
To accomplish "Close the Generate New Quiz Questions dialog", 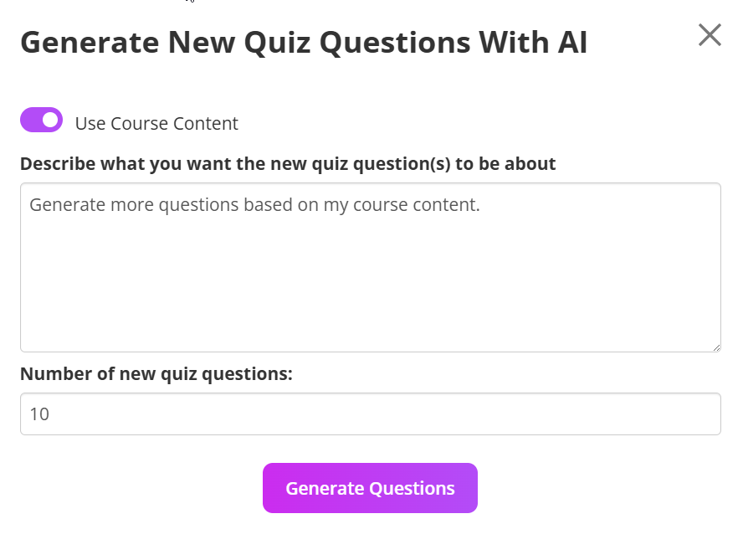I will click(710, 35).
